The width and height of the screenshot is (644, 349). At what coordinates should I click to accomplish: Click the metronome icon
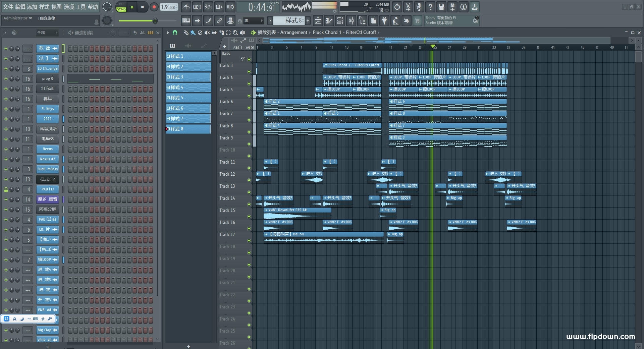click(186, 7)
